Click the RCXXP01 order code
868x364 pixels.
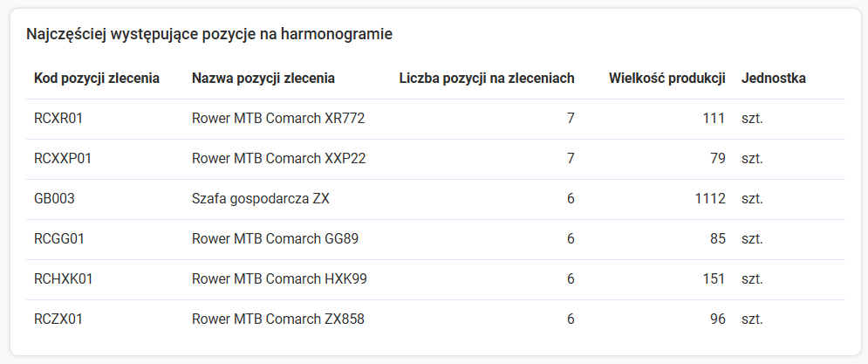(63, 159)
